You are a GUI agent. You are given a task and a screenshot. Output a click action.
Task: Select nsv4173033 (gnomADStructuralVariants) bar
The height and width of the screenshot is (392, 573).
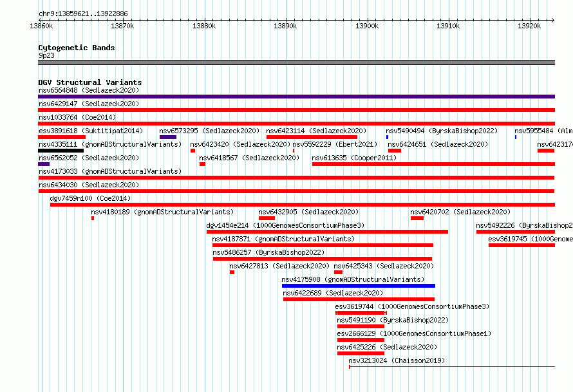pyautogui.click(x=296, y=178)
